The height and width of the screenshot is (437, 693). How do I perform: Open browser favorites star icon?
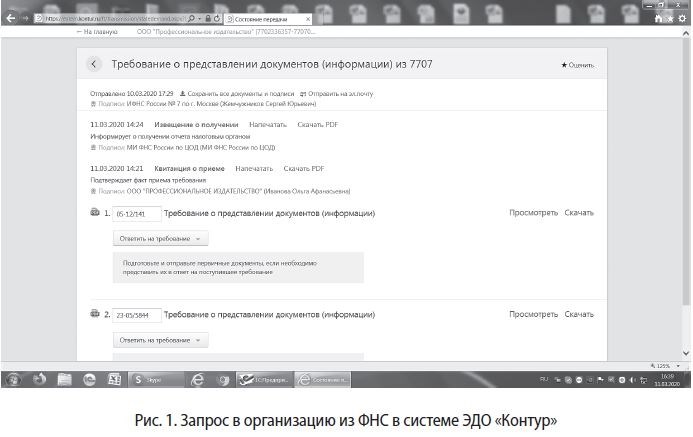pos(670,19)
